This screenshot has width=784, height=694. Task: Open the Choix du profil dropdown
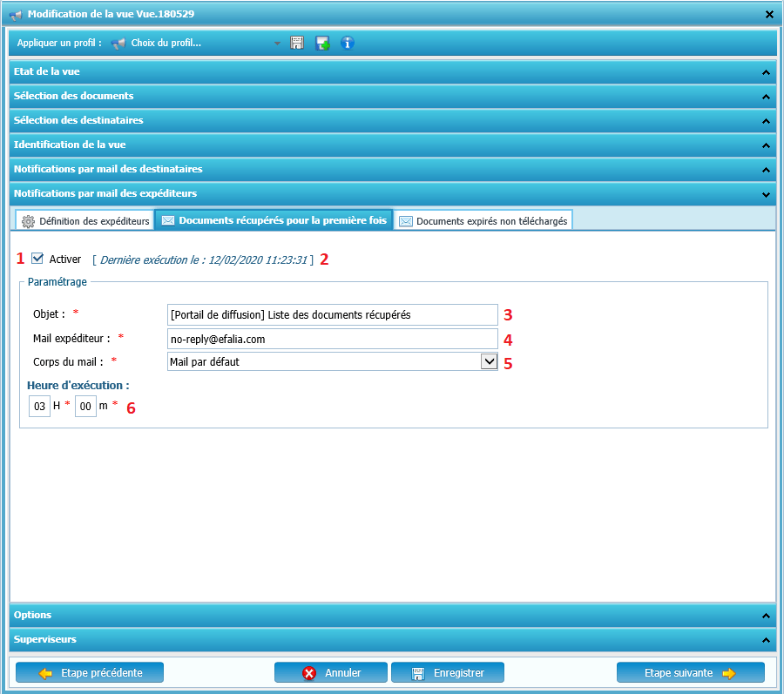(277, 43)
